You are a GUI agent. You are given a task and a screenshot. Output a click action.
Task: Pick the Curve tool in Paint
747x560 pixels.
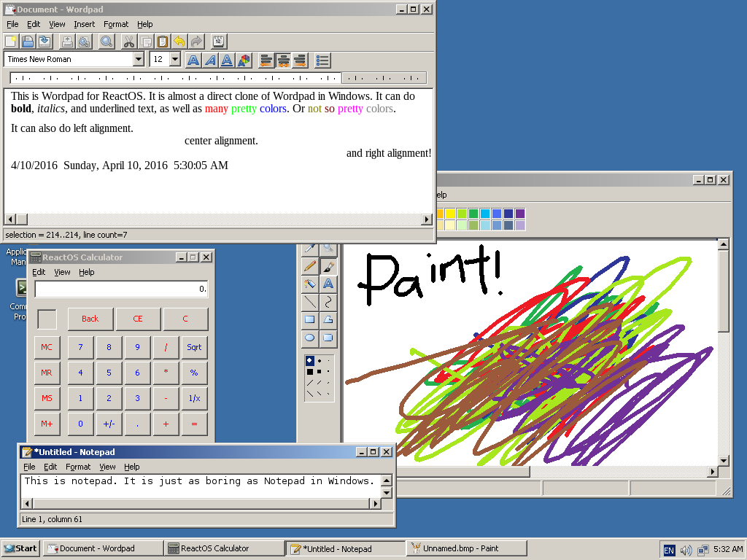(x=328, y=302)
